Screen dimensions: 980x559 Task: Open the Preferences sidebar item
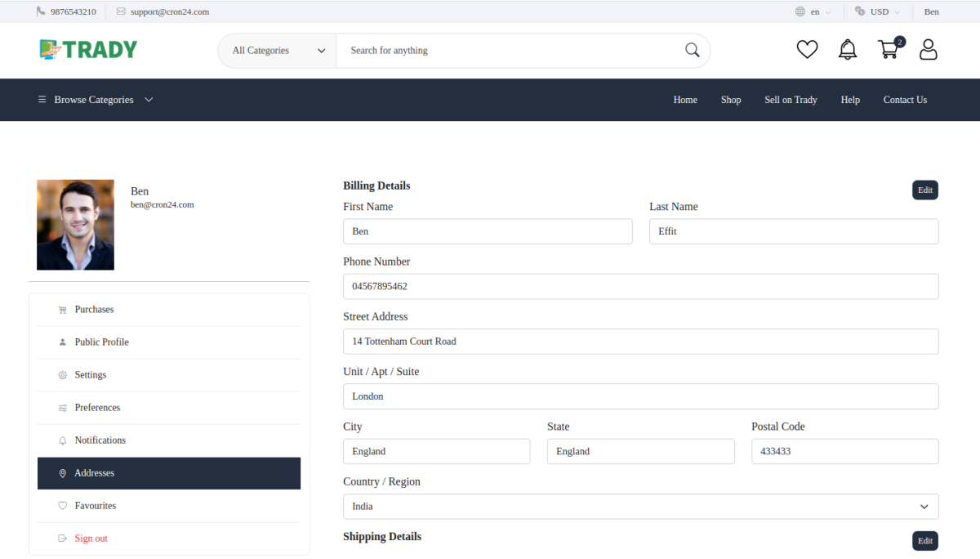[169, 408]
